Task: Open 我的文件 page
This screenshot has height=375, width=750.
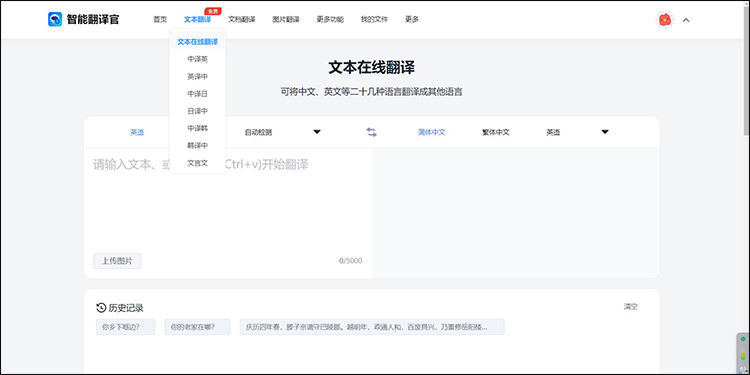Action: point(374,20)
